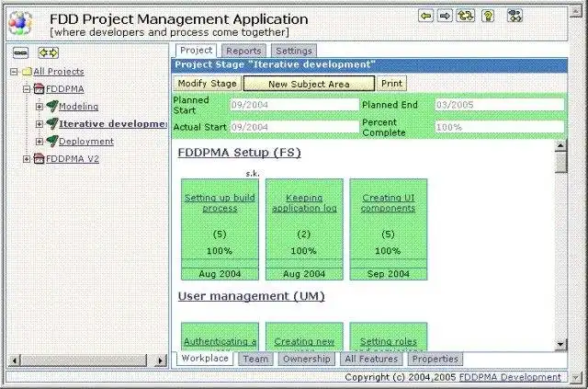Click content pane scroll down arrow
This screenshot has width=588, height=389.
pos(560,344)
